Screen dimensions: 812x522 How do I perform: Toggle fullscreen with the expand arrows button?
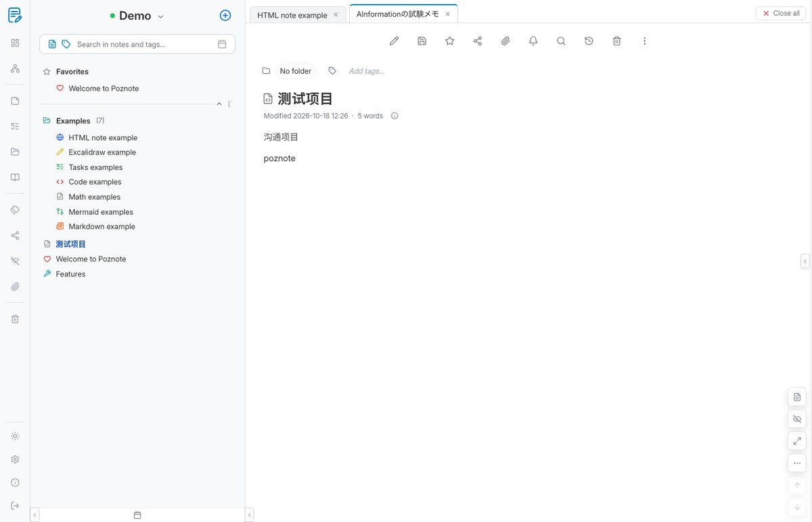[797, 441]
